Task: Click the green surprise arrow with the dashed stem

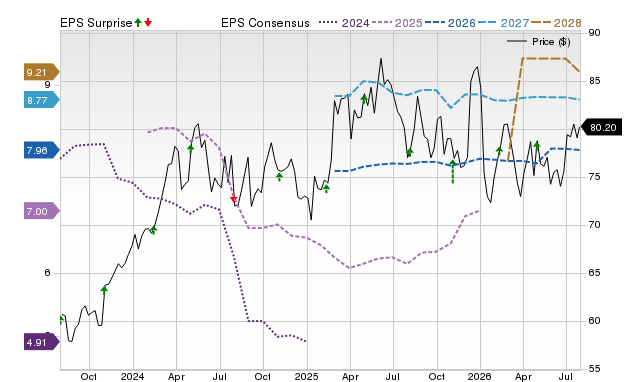Action: coord(453,172)
